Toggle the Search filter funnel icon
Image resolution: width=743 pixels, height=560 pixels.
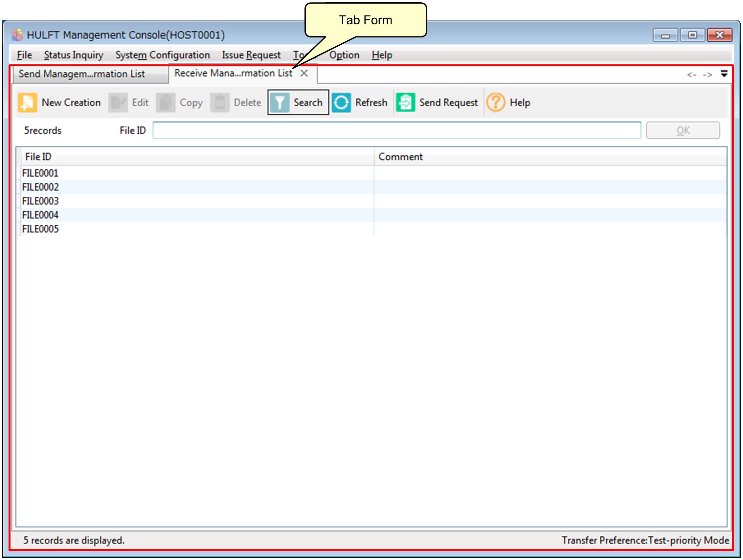(280, 102)
